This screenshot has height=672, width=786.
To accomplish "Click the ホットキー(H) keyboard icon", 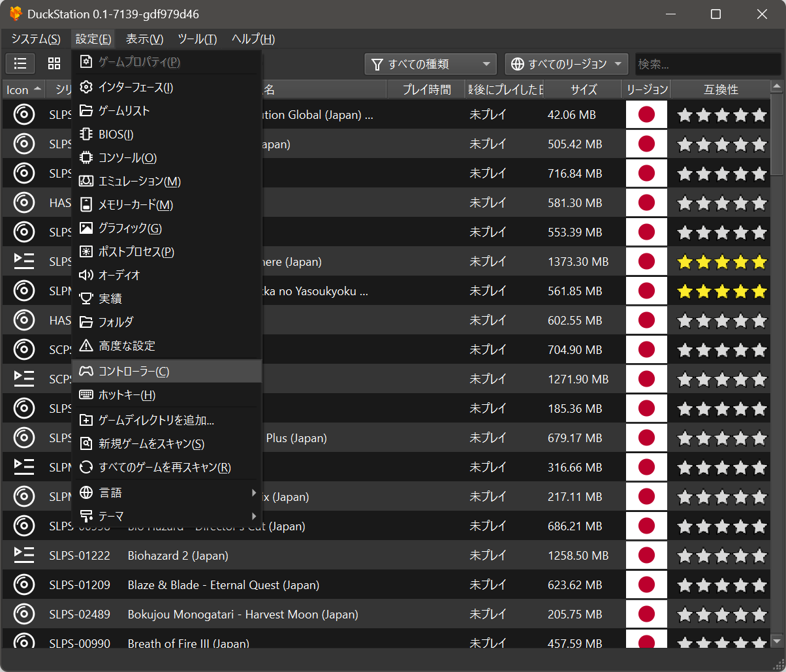I will (x=86, y=394).
